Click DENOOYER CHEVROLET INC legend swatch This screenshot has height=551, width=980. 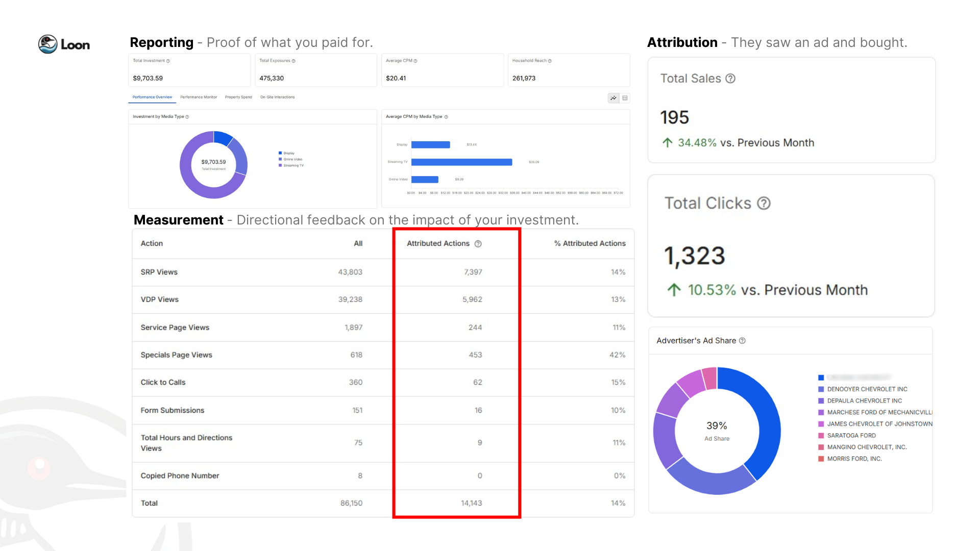click(821, 389)
